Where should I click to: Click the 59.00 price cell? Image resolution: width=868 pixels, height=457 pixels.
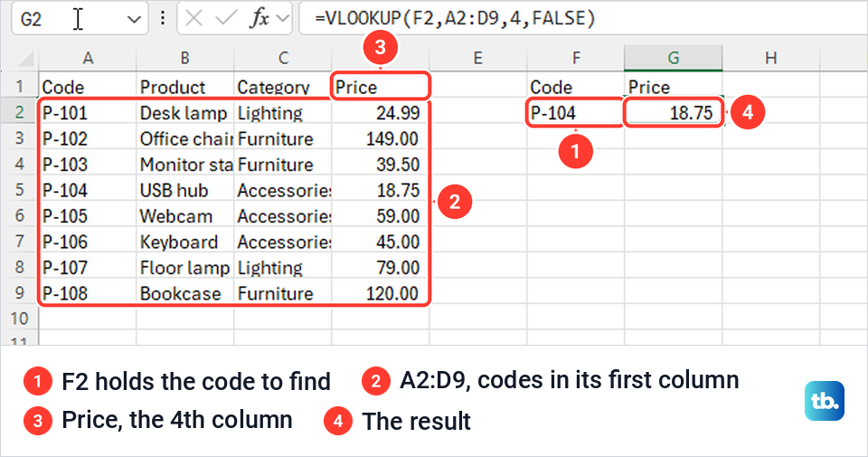click(x=381, y=215)
